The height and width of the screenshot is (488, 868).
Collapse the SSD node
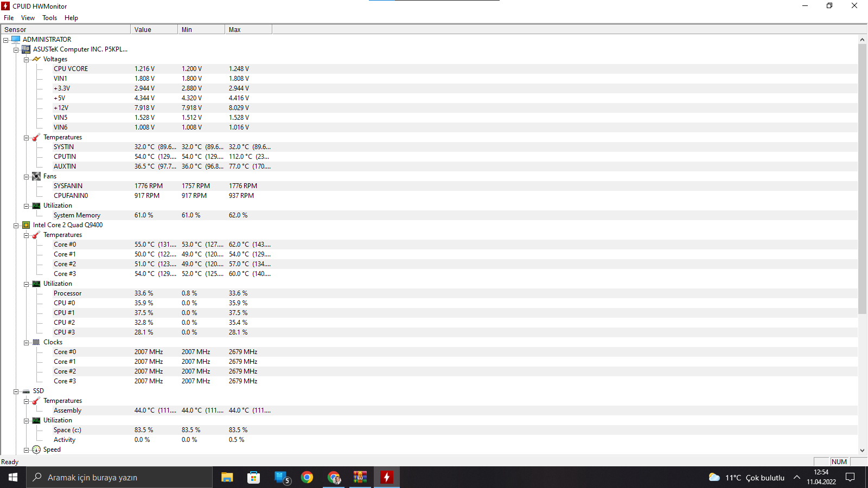pos(16,391)
